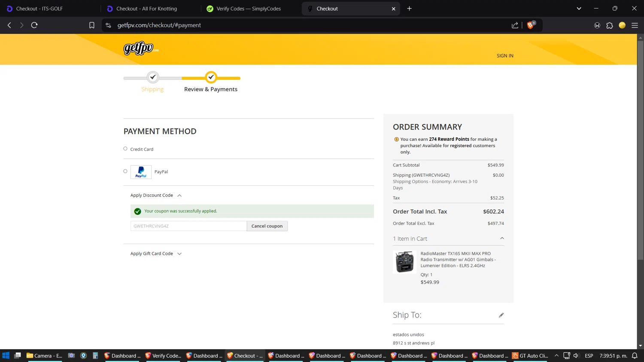Viewport: 644px width, 362px height.
Task: Go to the Shipping step label
Action: 152,89
